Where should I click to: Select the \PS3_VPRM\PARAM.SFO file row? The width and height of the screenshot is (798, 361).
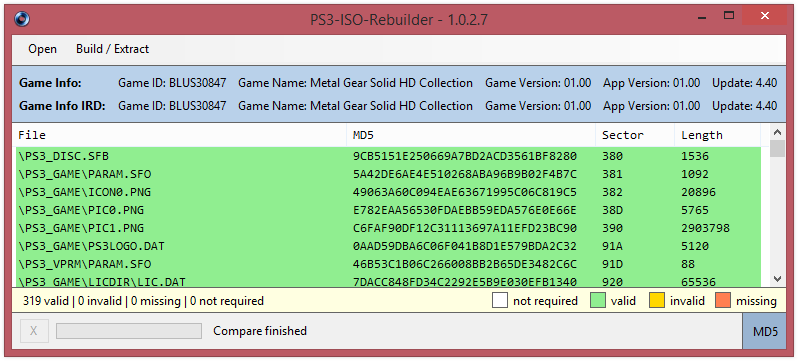click(388, 264)
